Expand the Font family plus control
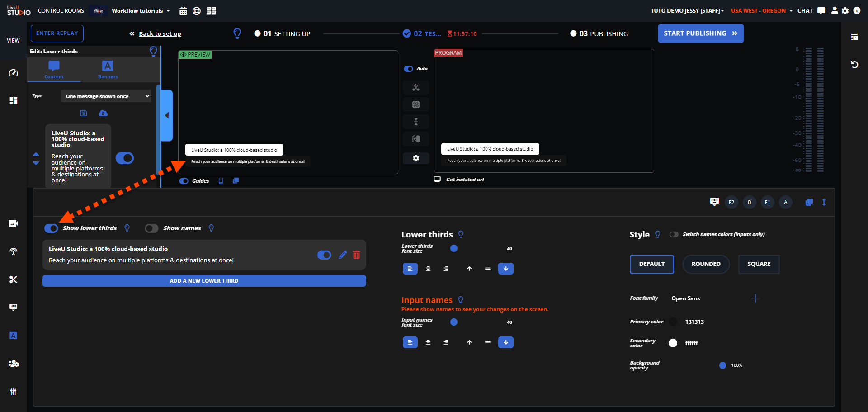The image size is (868, 412). (x=755, y=298)
